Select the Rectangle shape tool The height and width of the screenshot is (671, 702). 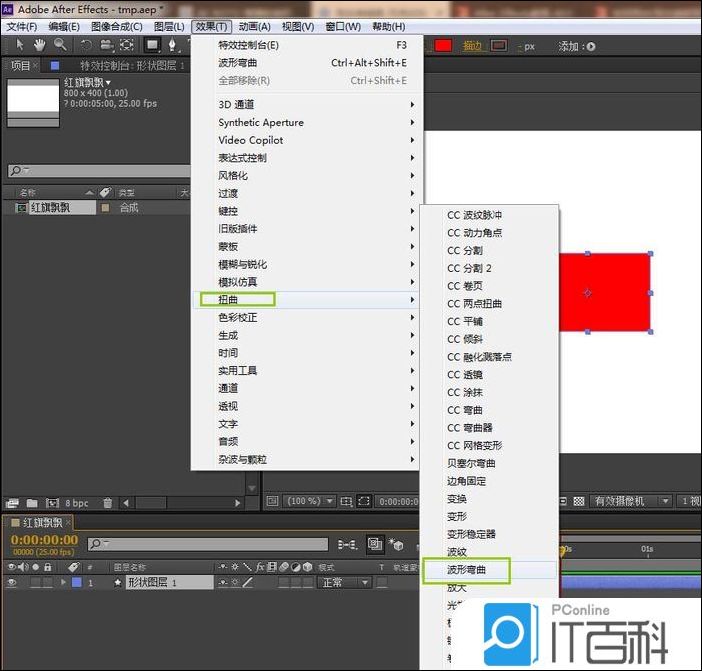click(153, 45)
